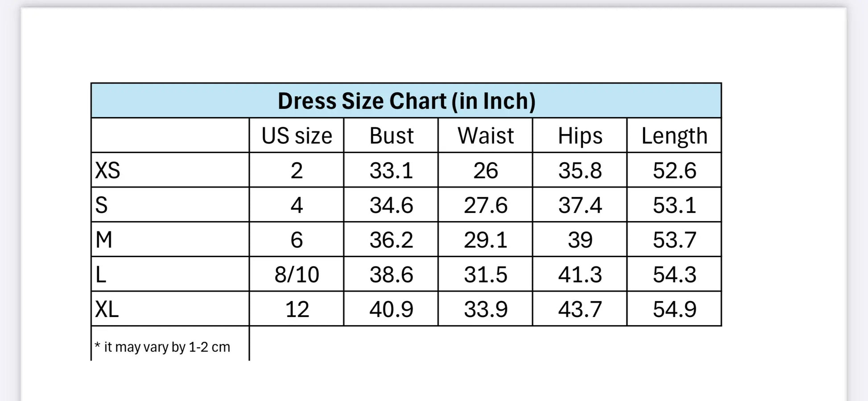This screenshot has height=401, width=868.
Task: Select the L waist value 31.5
Action: click(485, 275)
